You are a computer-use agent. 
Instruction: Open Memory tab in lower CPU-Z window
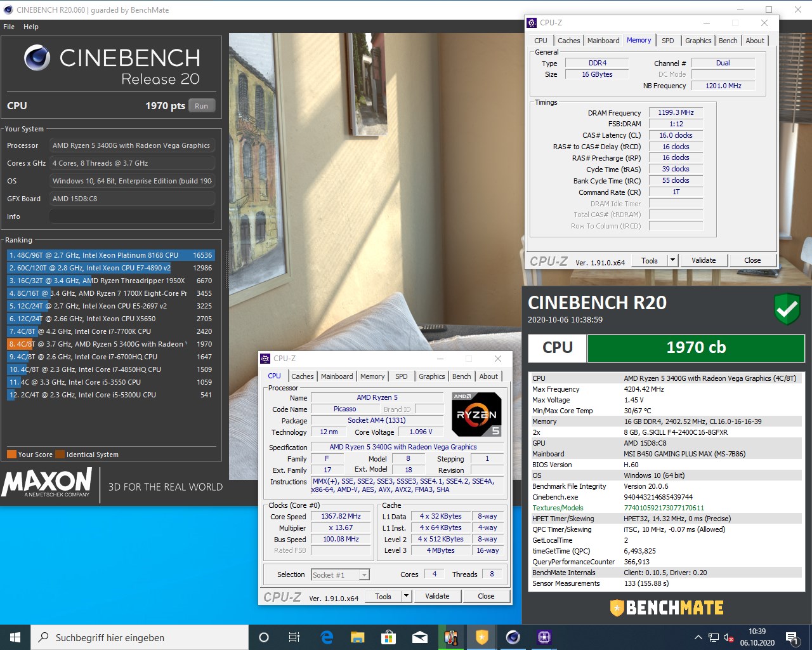coord(372,376)
